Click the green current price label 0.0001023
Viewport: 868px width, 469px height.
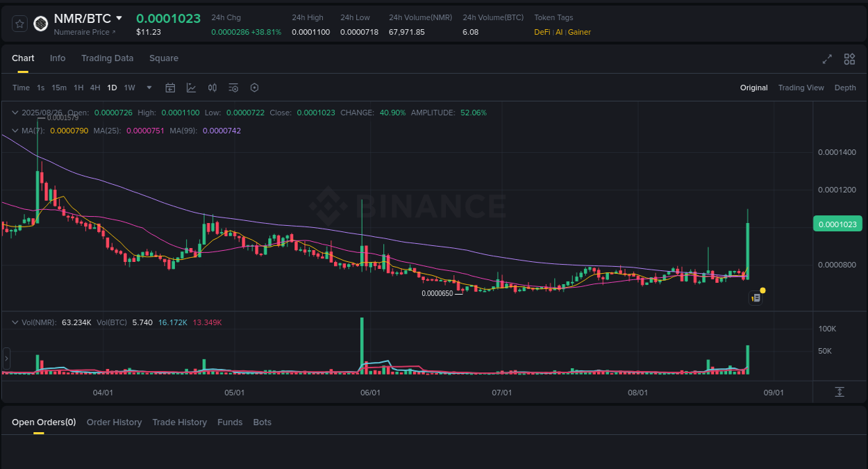837,224
